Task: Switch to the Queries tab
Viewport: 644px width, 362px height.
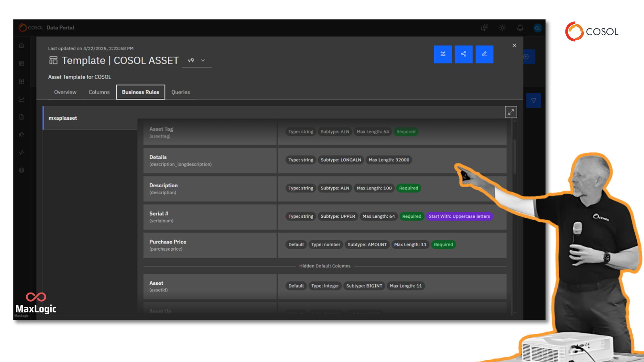Action: tap(181, 92)
